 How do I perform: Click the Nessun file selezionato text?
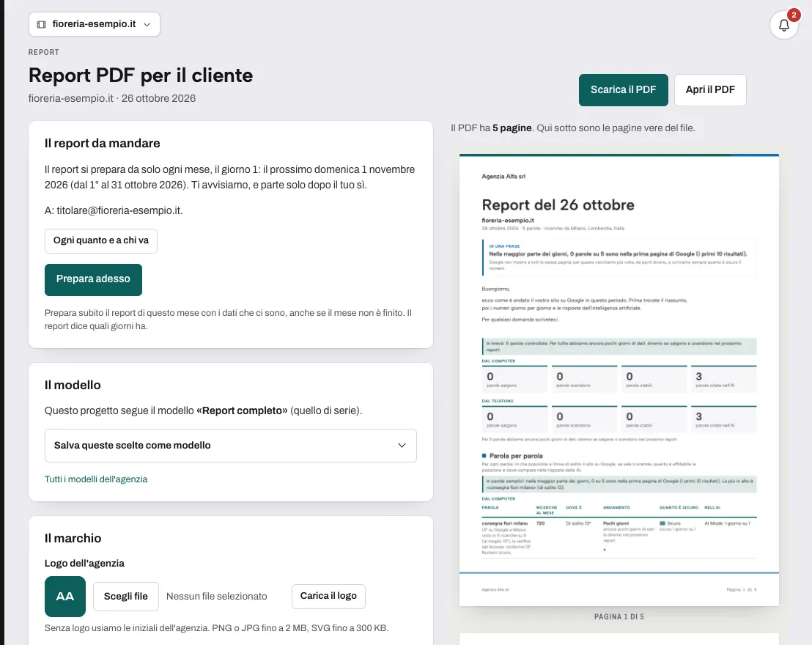pyautogui.click(x=216, y=597)
